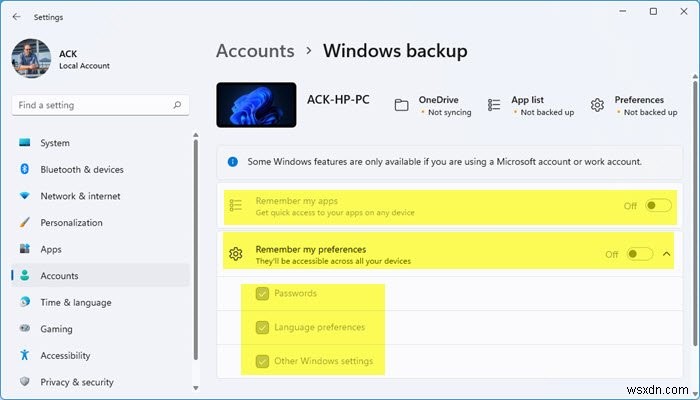Select the Apps icon in sidebar

click(x=25, y=249)
